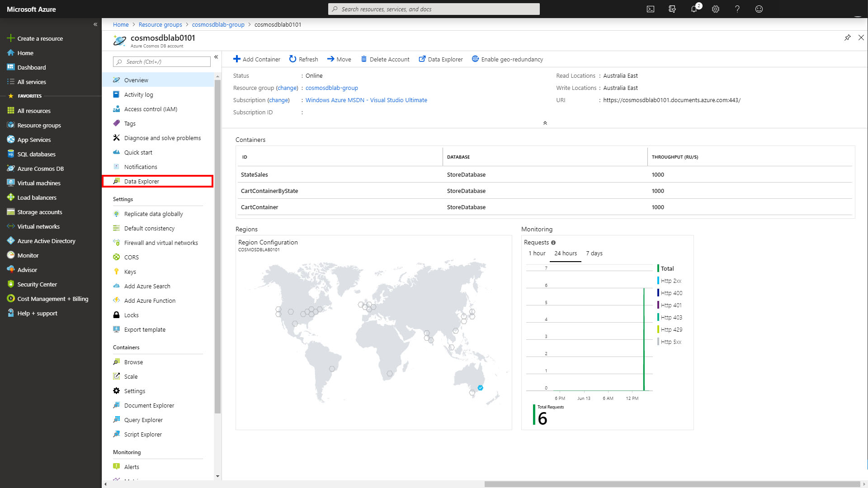Click the Refresh toolbar button
This screenshot has width=868, height=488.
tap(303, 59)
